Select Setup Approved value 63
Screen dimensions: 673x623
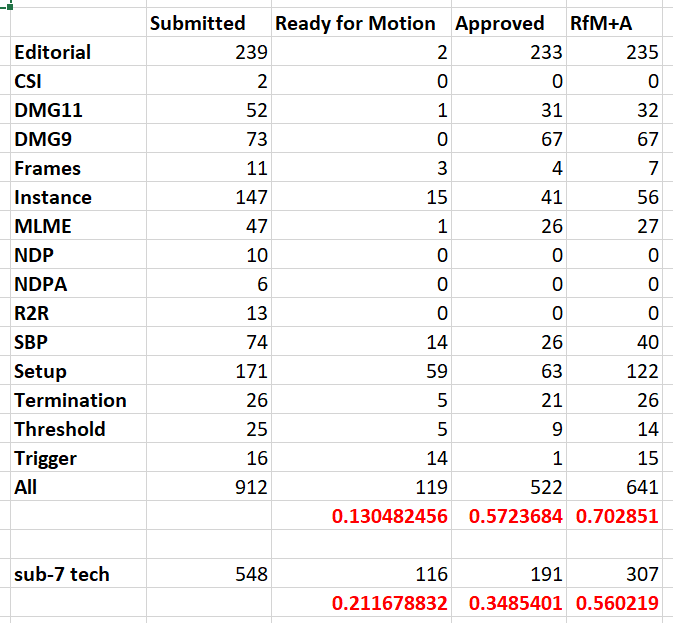[509, 370]
